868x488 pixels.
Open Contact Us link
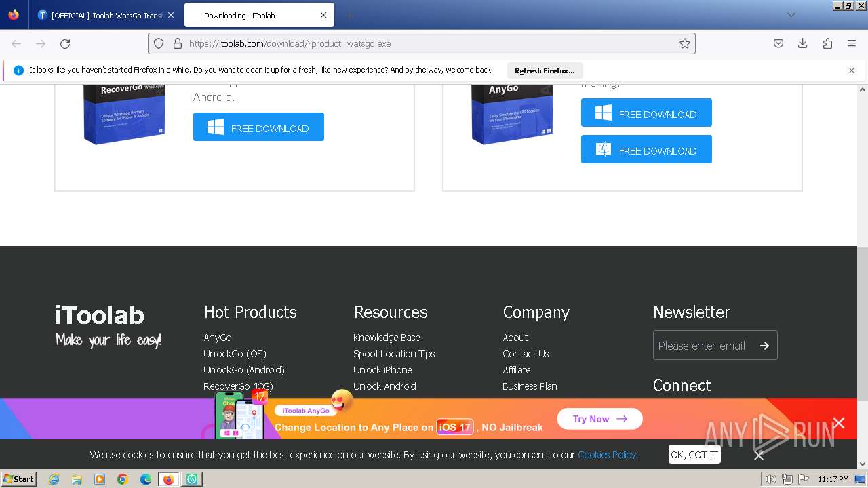click(x=526, y=354)
